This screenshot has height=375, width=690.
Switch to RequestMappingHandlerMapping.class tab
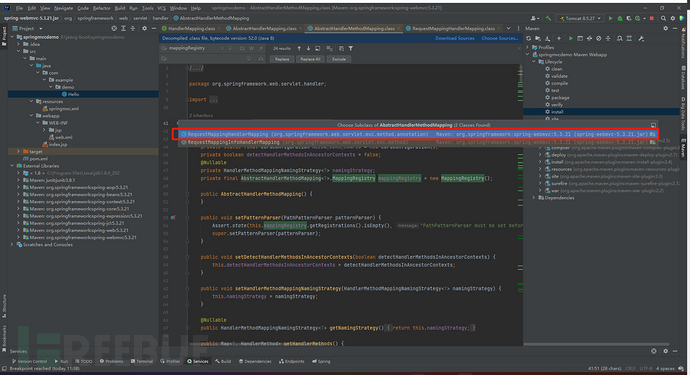click(x=453, y=28)
